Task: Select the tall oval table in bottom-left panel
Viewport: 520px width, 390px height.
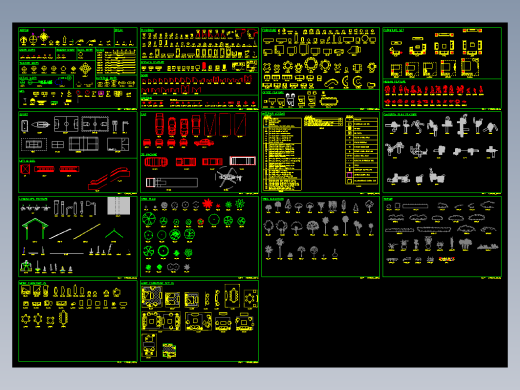Action: click(63, 318)
